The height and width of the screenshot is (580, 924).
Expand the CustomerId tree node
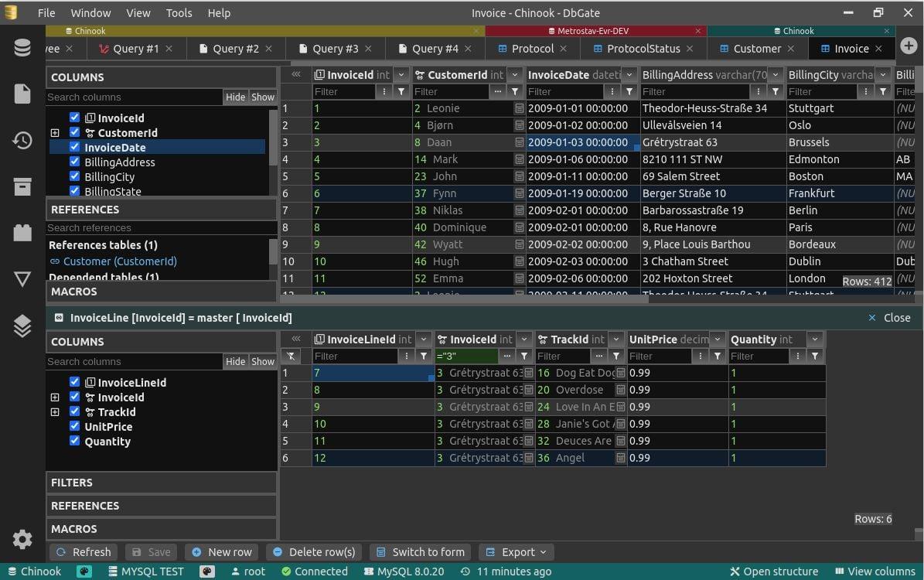pyautogui.click(x=55, y=133)
